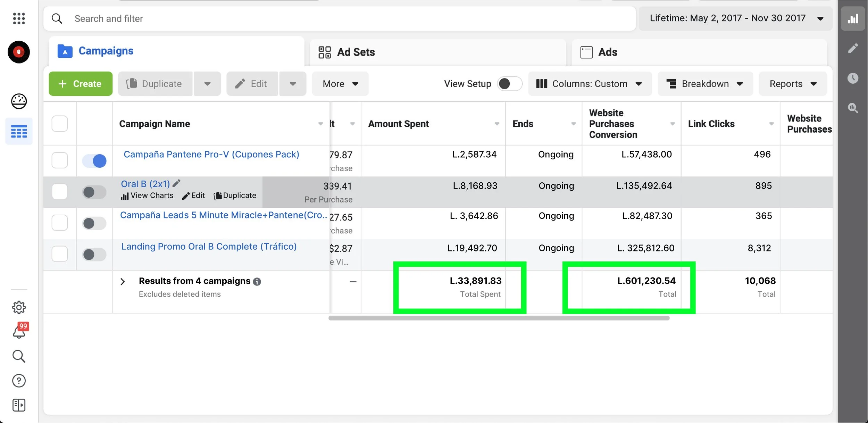
Task: Check the Oral B (2x1) row checkbox
Action: click(x=60, y=191)
